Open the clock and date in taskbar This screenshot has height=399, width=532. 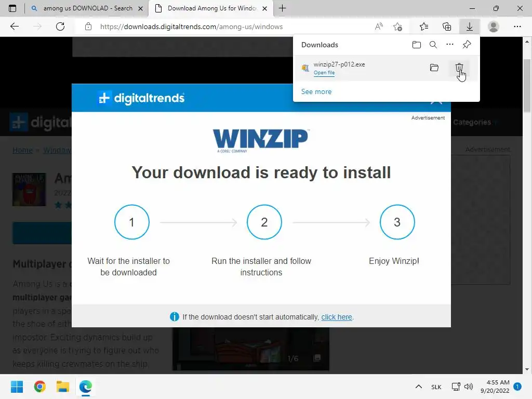[x=495, y=387]
